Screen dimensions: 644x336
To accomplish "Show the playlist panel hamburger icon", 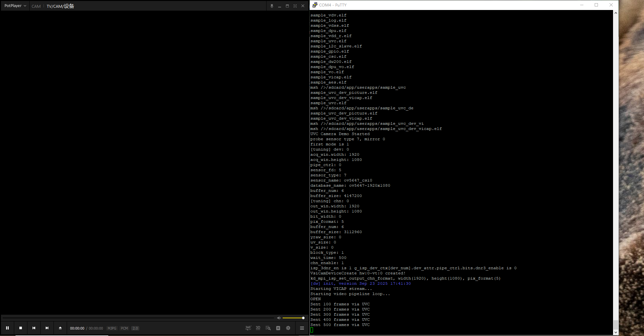I will coord(302,328).
